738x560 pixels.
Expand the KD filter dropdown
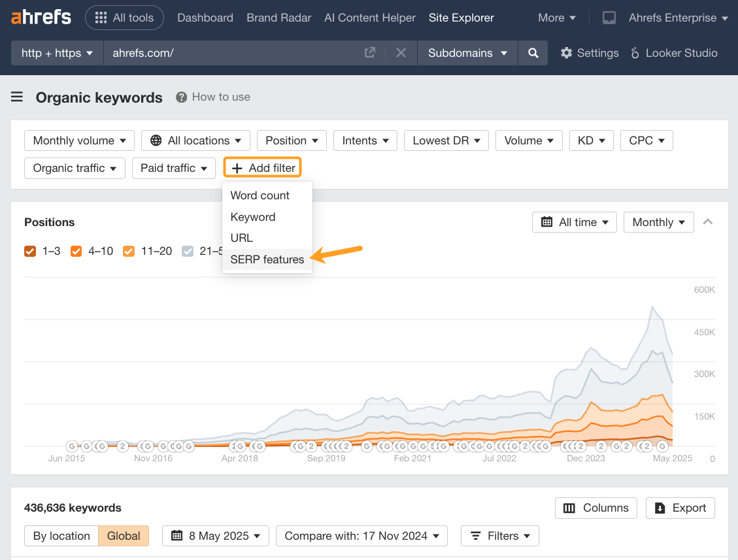click(x=591, y=140)
